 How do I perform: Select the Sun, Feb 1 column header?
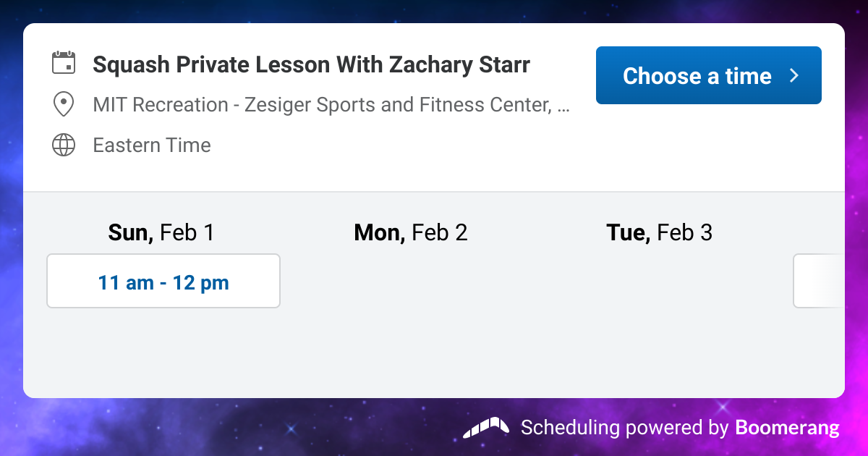click(161, 232)
